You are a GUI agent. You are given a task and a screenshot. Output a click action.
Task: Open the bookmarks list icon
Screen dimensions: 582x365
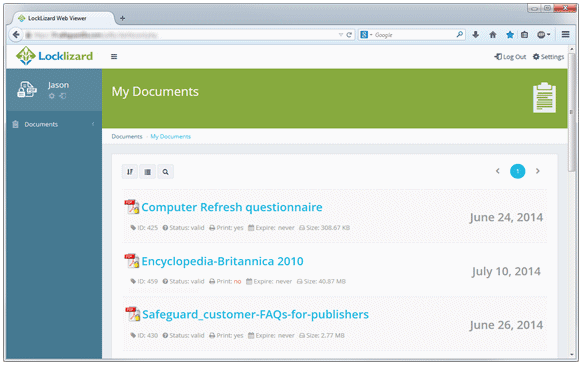click(x=524, y=35)
